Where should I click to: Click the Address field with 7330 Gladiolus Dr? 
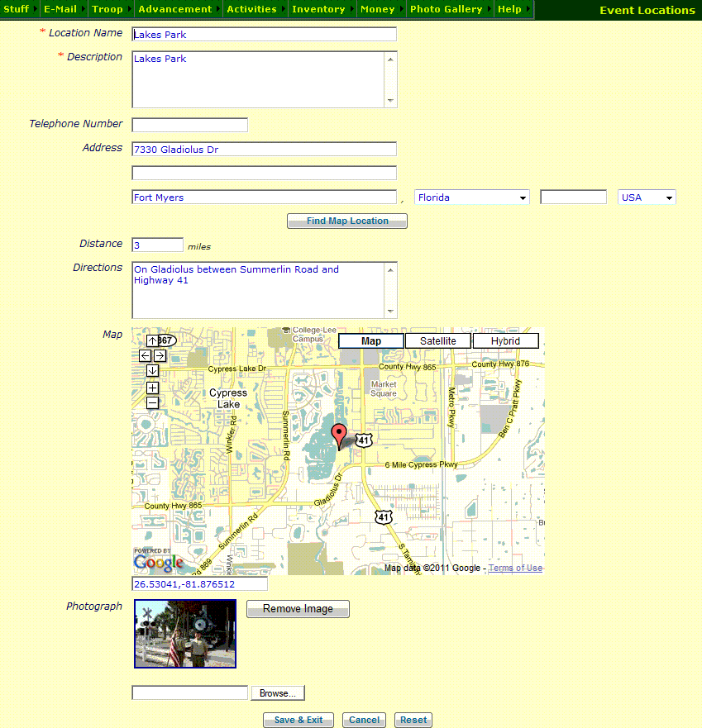[x=265, y=149]
